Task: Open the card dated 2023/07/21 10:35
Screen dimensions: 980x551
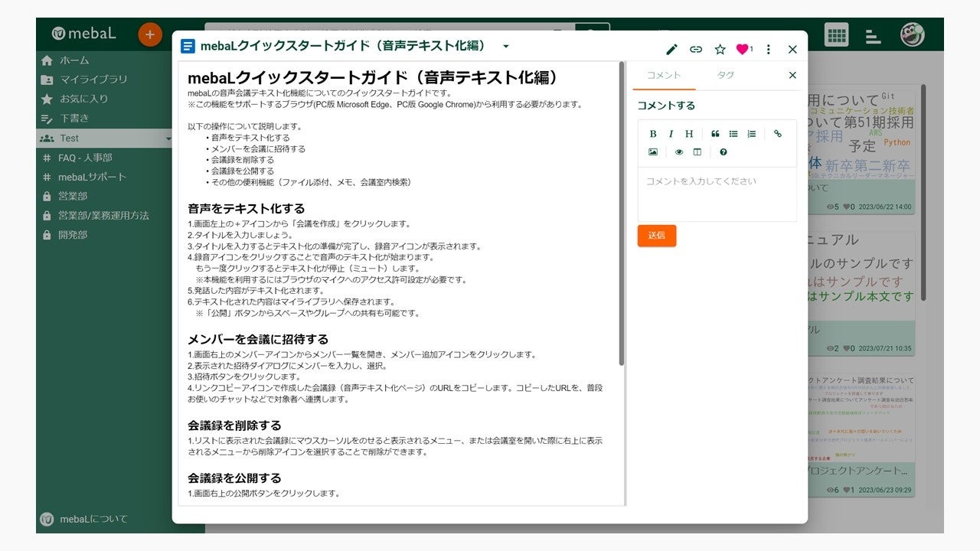Action: click(x=861, y=294)
